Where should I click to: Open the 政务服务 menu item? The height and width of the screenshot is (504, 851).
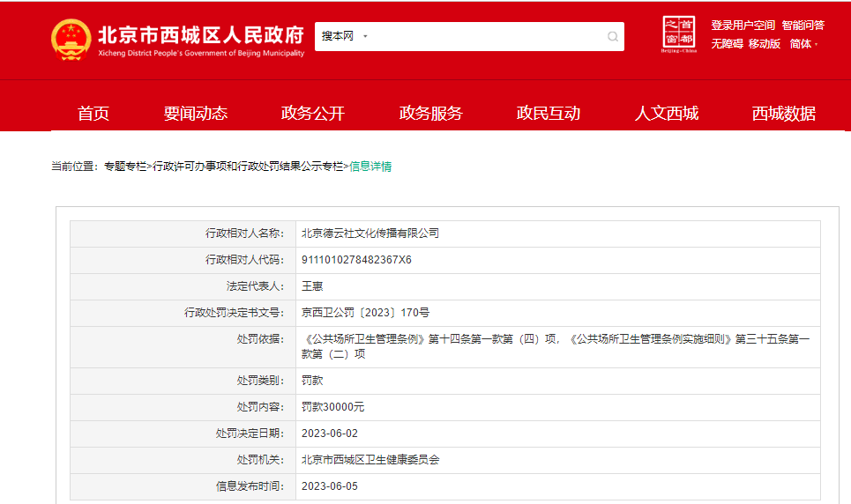(430, 114)
